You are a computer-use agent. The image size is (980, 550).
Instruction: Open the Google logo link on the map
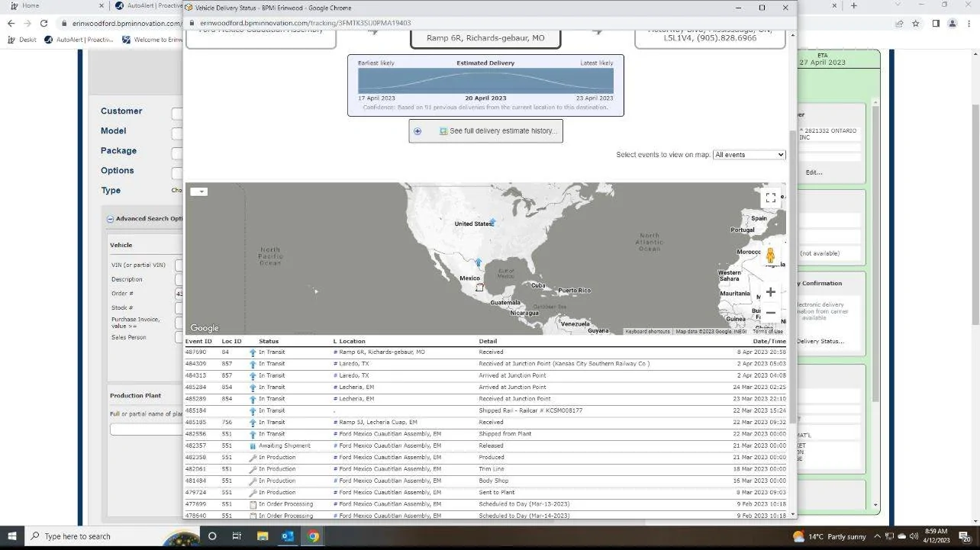click(x=204, y=329)
